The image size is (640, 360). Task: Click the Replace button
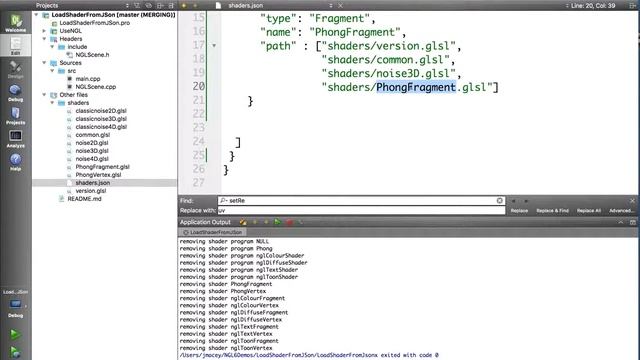(x=519, y=211)
